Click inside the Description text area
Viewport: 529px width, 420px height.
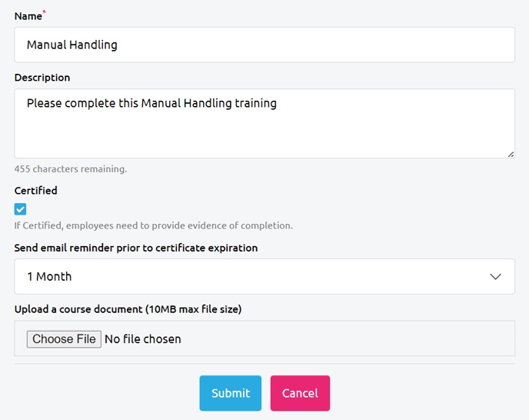[264, 132]
